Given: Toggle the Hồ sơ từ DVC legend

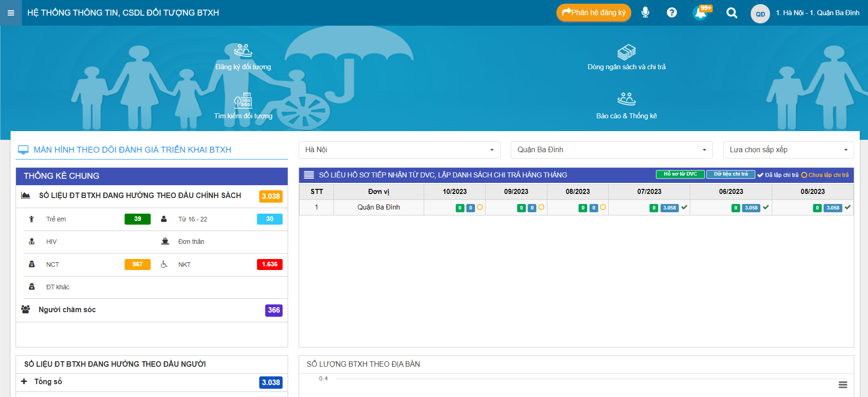Looking at the screenshot, I should (680, 174).
